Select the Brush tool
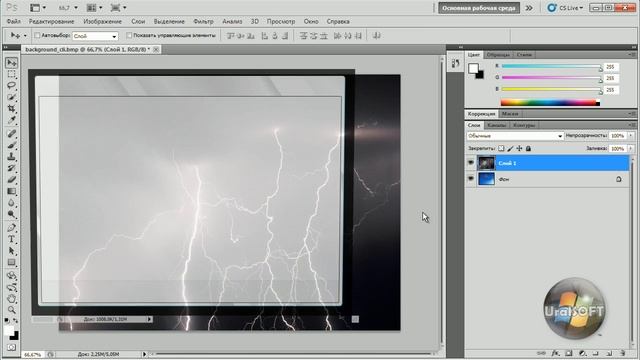The height and width of the screenshot is (360, 640). pyautogui.click(x=11, y=145)
